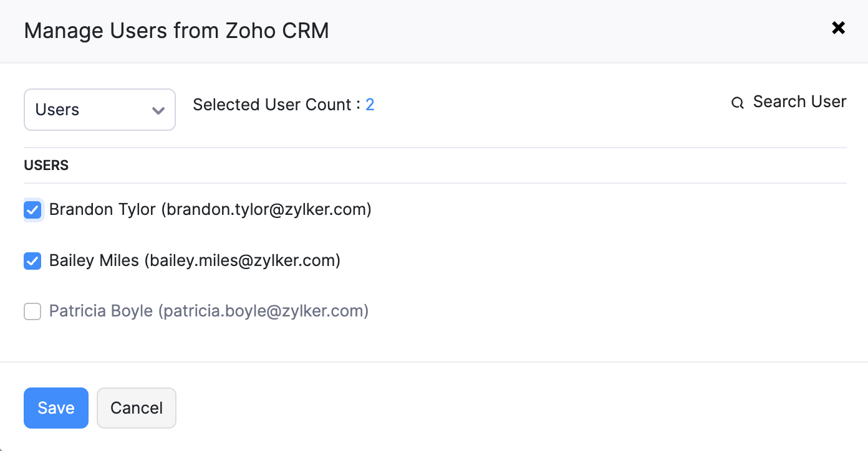The width and height of the screenshot is (868, 451).
Task: Click Cancel to discard changes
Action: 136,407
